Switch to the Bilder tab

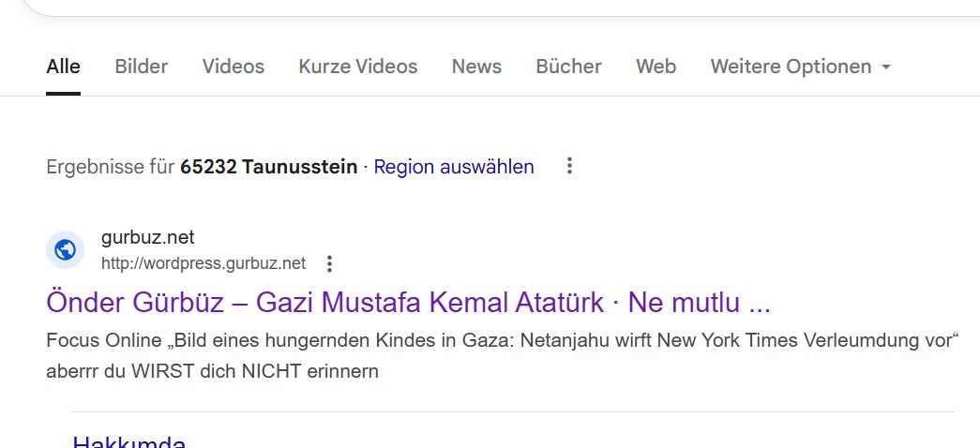tap(142, 67)
